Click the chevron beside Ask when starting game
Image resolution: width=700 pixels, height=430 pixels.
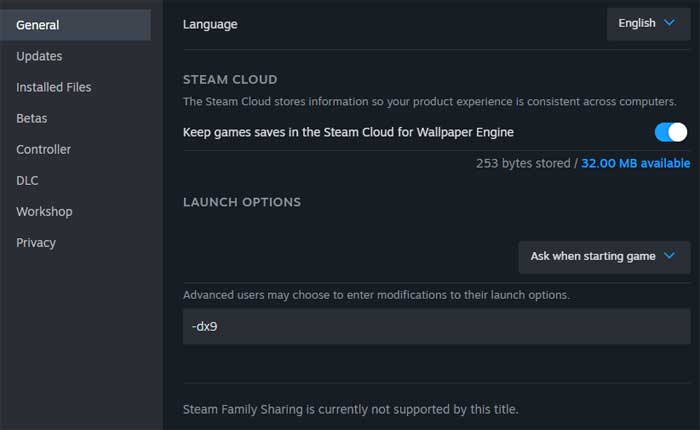669,256
